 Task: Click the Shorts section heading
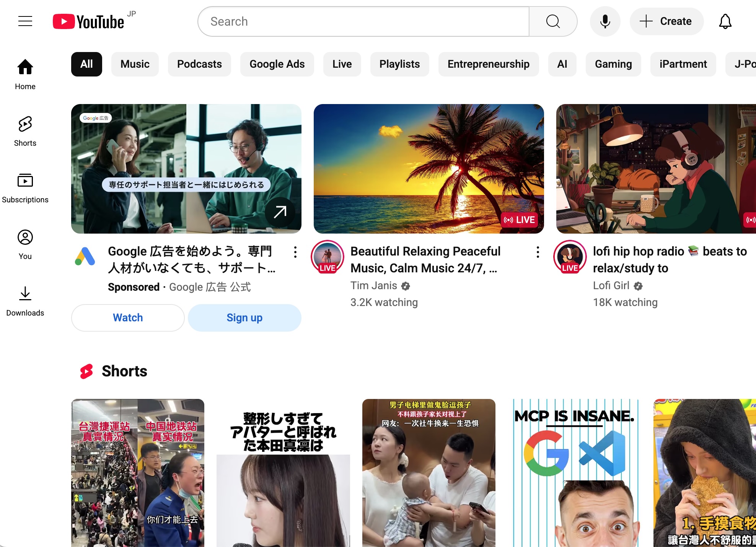124,371
